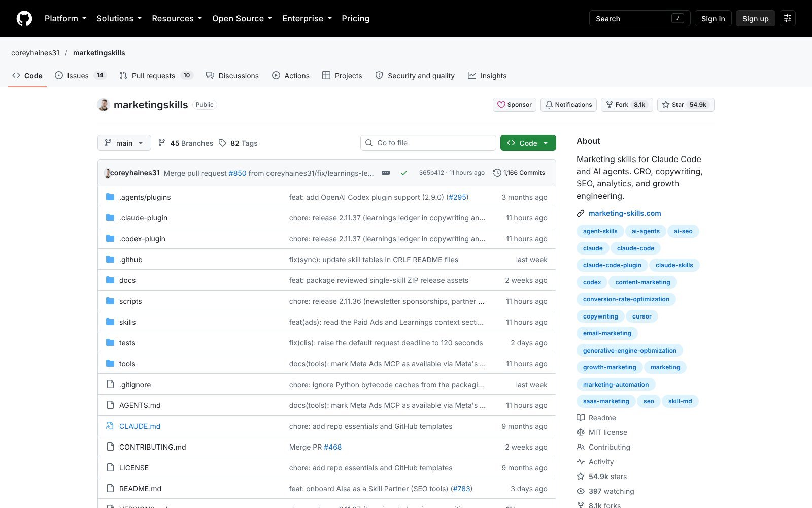Open the Notifications button
Screen dimensions: 812x508
[x=568, y=105]
